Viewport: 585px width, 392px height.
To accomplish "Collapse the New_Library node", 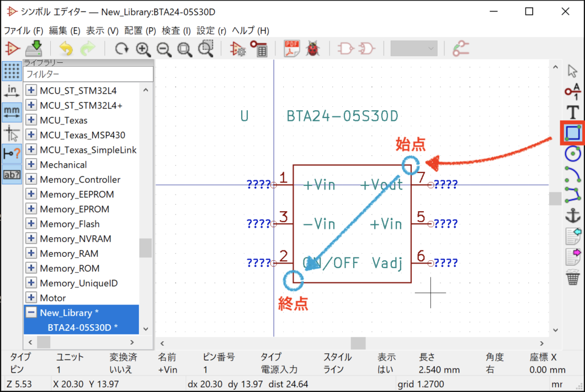I will 31,312.
